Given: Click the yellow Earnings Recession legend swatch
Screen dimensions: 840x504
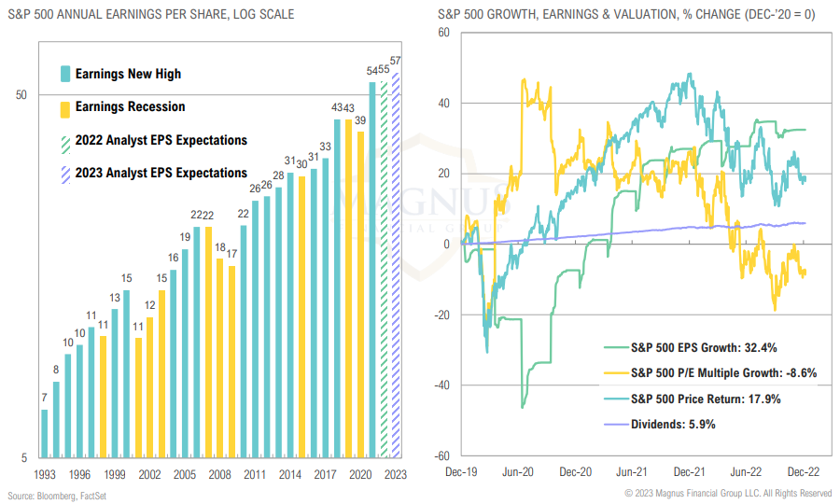Looking at the screenshot, I should click(64, 107).
